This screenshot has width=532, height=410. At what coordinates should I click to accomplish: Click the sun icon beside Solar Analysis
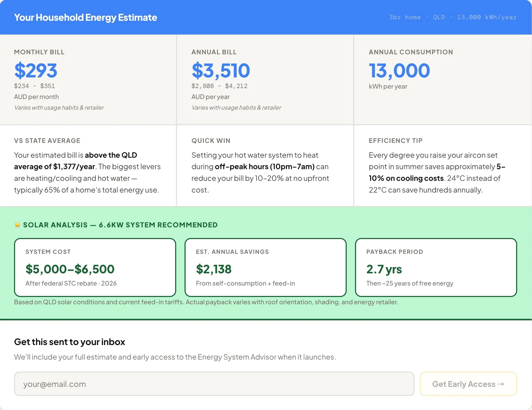17,225
